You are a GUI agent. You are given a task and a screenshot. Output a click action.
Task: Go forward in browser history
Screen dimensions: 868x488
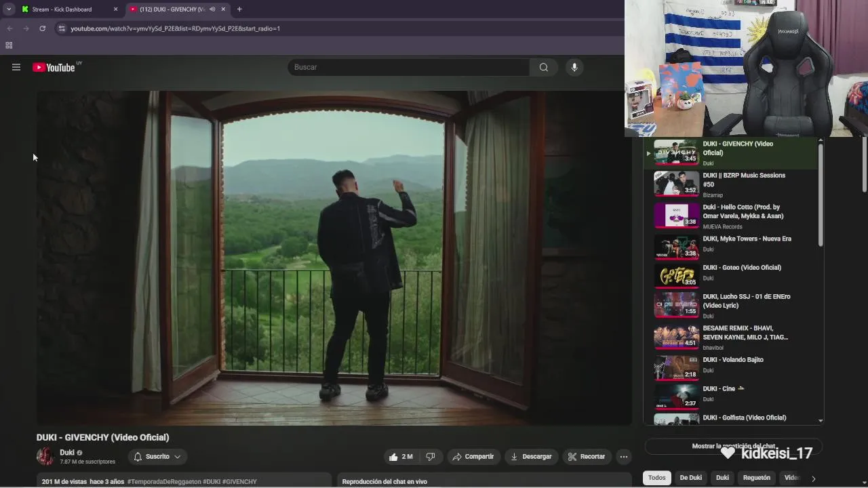26,28
